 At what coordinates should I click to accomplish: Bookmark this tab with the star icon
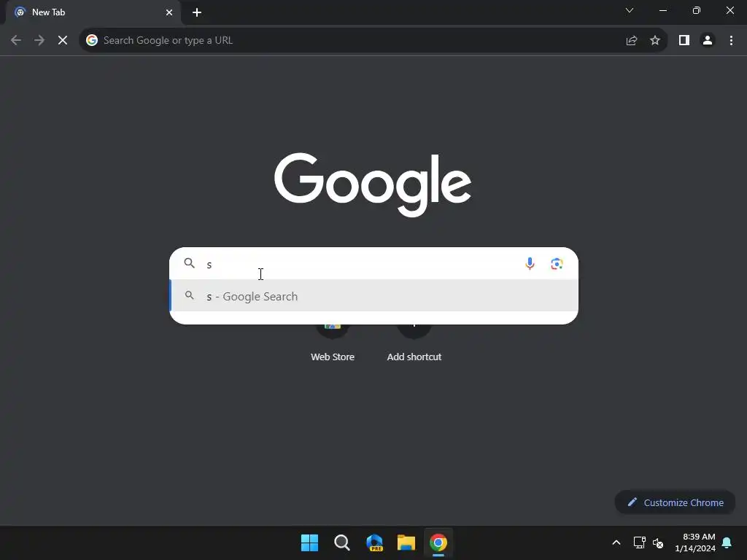click(655, 41)
